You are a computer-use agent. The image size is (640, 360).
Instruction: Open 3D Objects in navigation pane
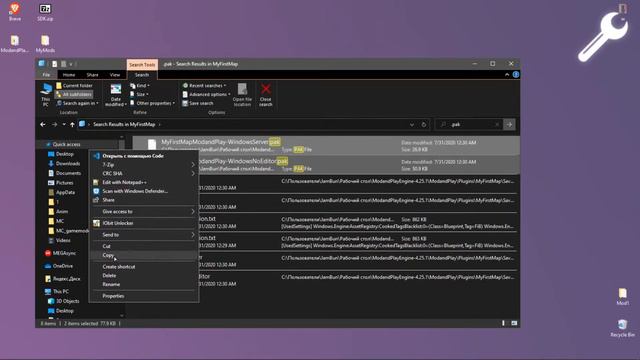click(64, 301)
